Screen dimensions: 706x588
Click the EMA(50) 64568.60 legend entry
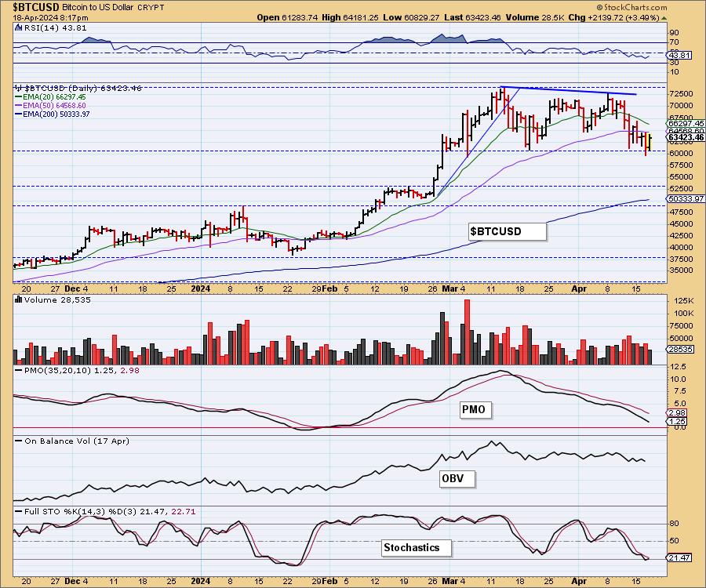54,105
